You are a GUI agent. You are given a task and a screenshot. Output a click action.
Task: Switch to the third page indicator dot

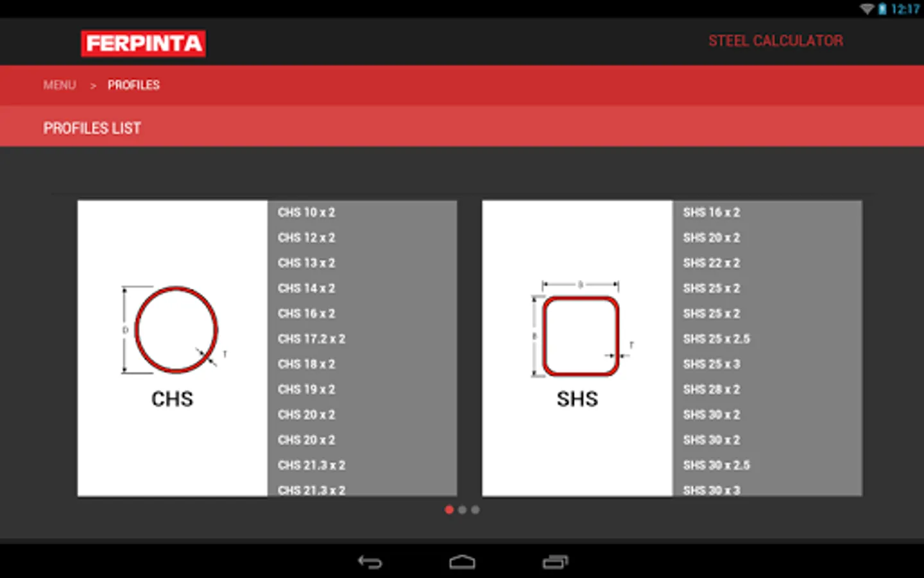(x=475, y=509)
